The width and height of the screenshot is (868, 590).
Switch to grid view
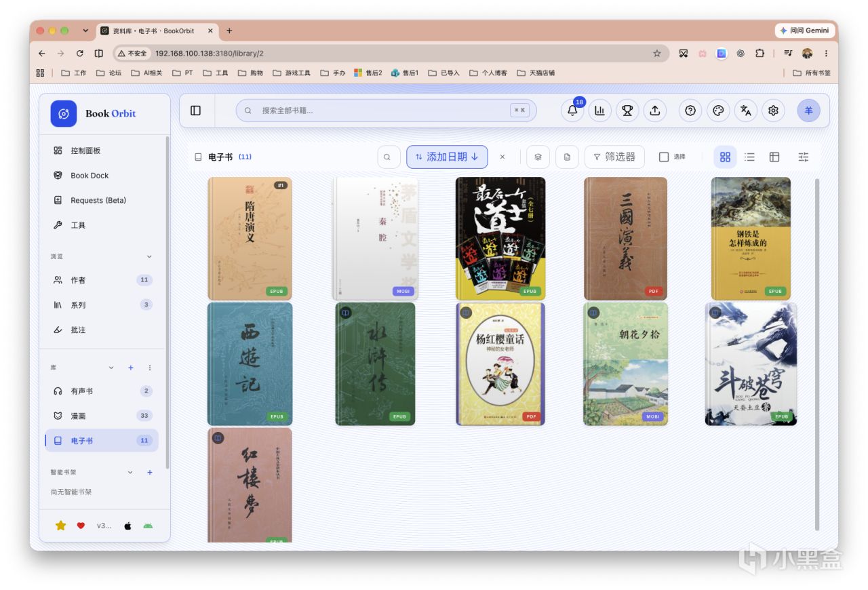(x=725, y=157)
